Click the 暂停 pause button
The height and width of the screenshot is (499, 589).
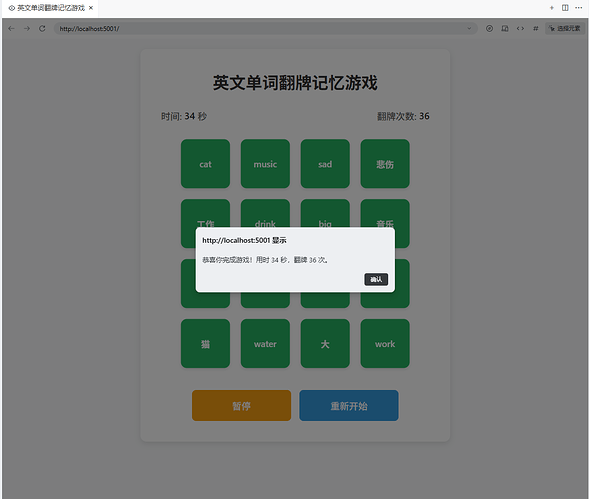(x=242, y=405)
